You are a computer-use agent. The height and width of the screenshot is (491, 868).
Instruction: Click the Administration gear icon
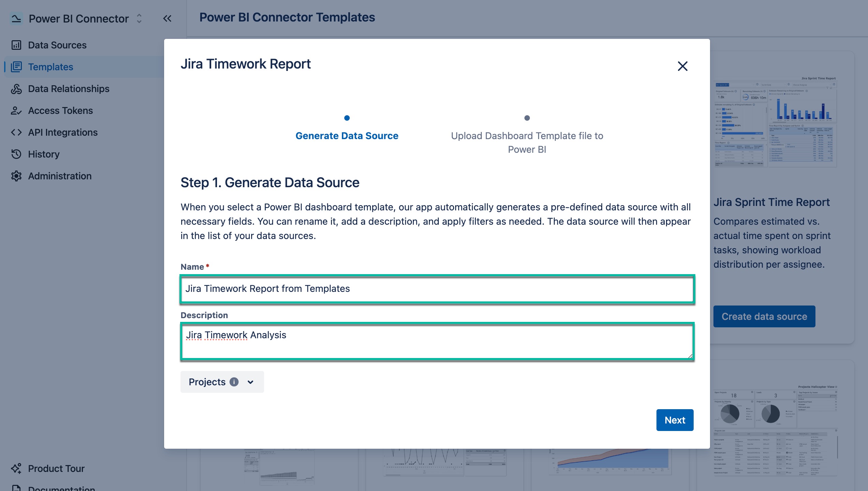pyautogui.click(x=16, y=176)
